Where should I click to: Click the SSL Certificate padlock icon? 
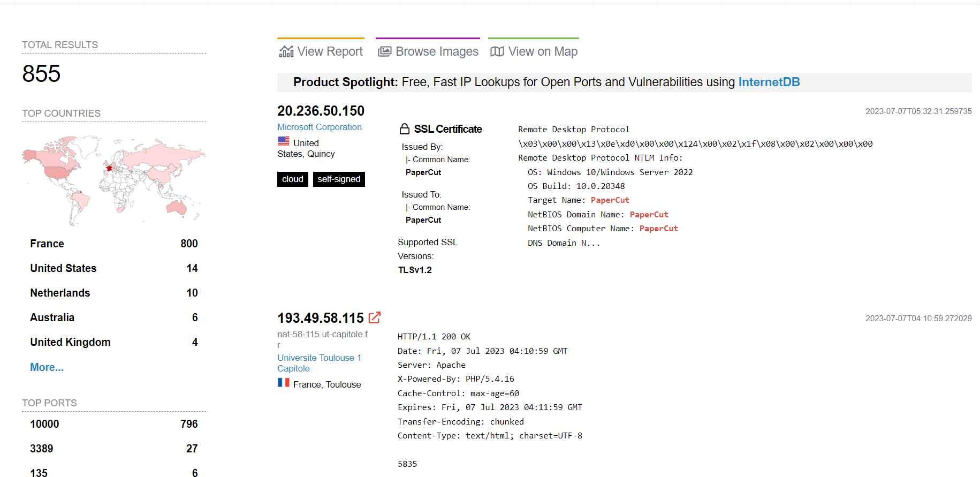pos(404,128)
